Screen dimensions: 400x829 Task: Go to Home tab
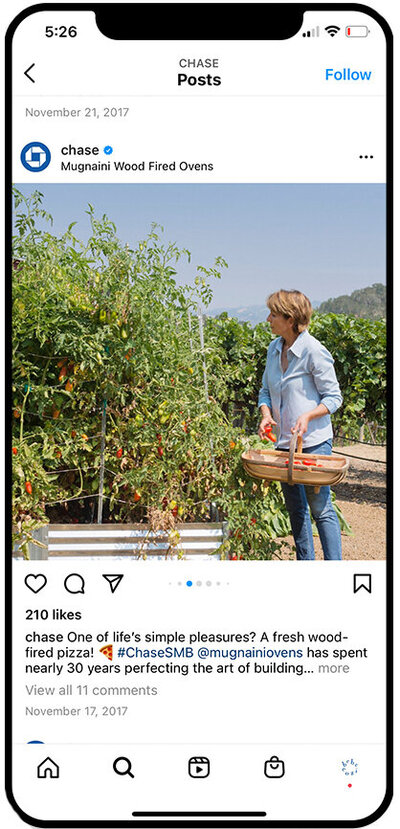click(48, 768)
